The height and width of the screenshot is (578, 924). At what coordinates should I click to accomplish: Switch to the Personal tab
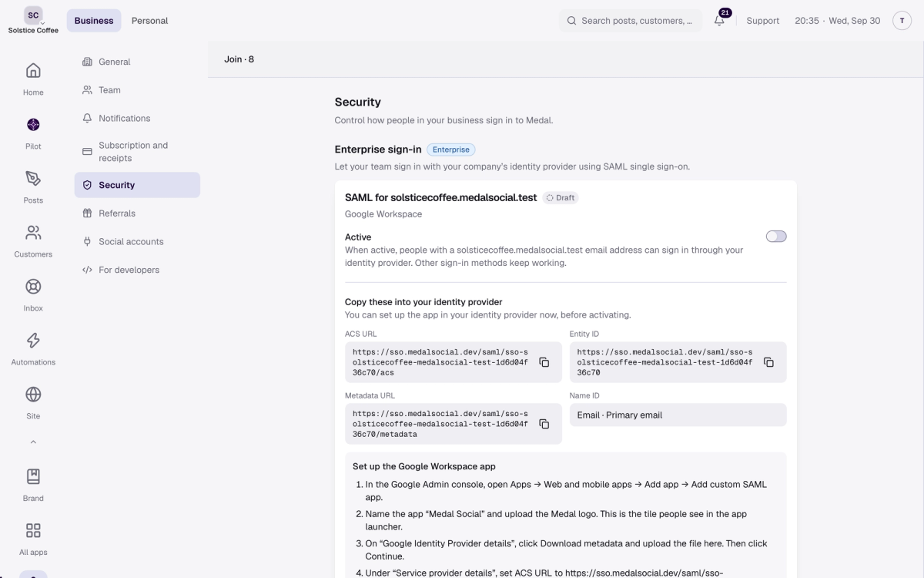(149, 21)
